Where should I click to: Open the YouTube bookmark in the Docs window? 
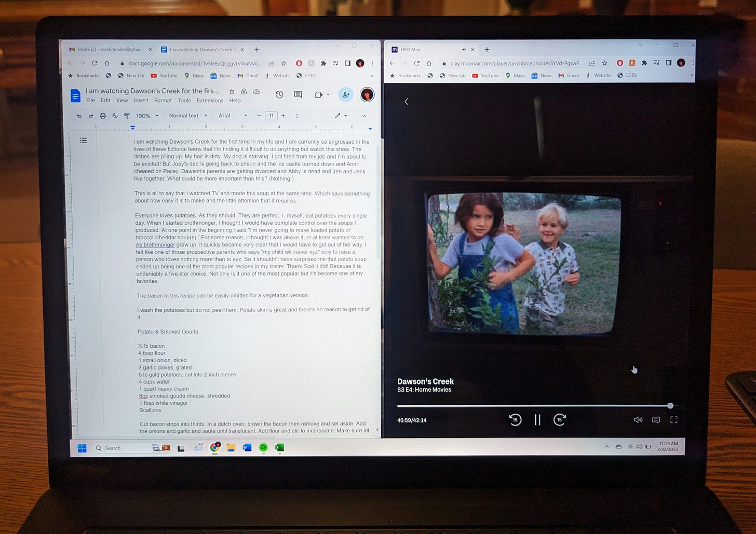[x=164, y=76]
